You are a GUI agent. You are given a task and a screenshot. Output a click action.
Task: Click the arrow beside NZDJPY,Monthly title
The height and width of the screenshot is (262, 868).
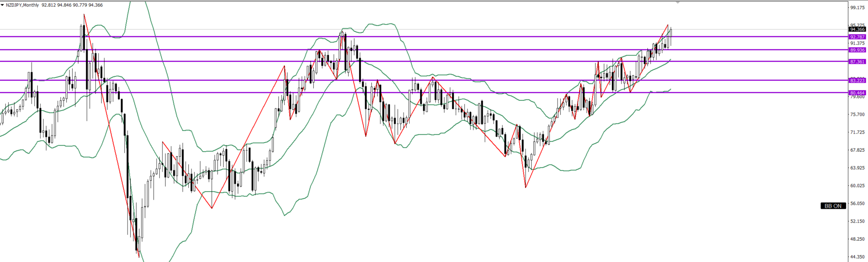tap(3, 5)
